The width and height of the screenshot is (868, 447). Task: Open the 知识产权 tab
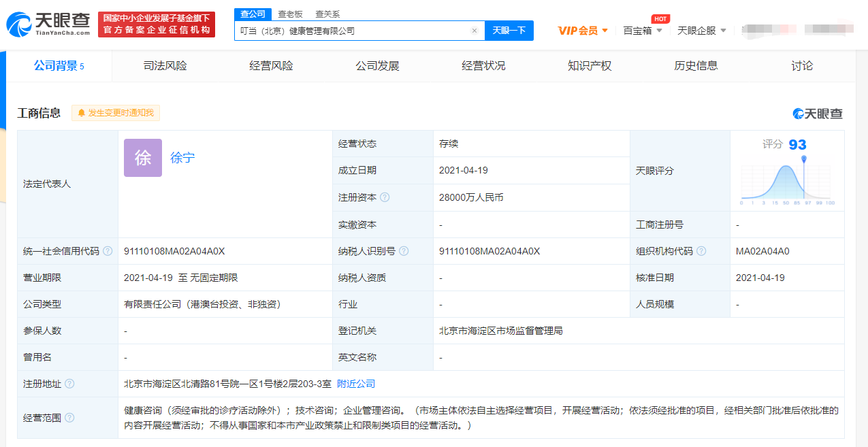tap(590, 66)
